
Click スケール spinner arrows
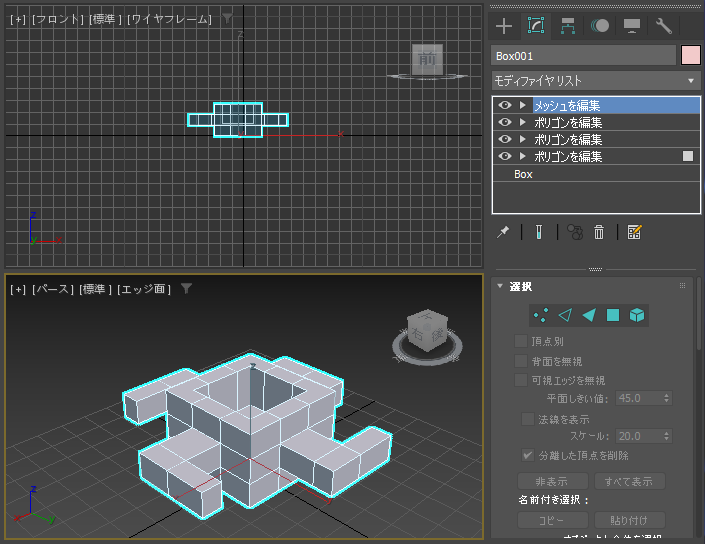click(666, 436)
